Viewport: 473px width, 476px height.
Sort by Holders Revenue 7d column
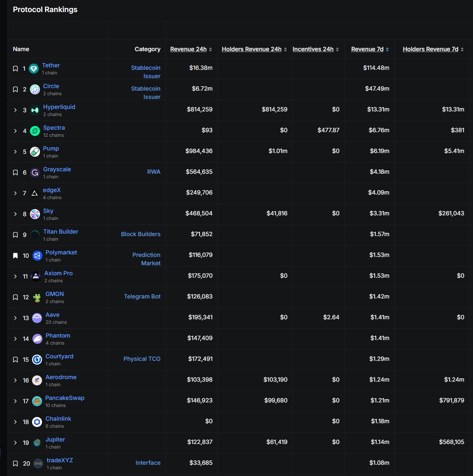[433, 49]
